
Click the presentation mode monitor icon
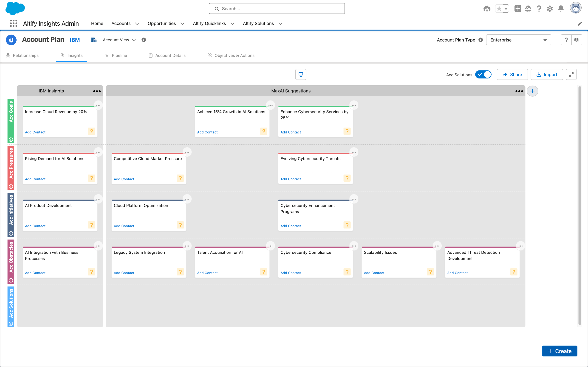click(301, 74)
